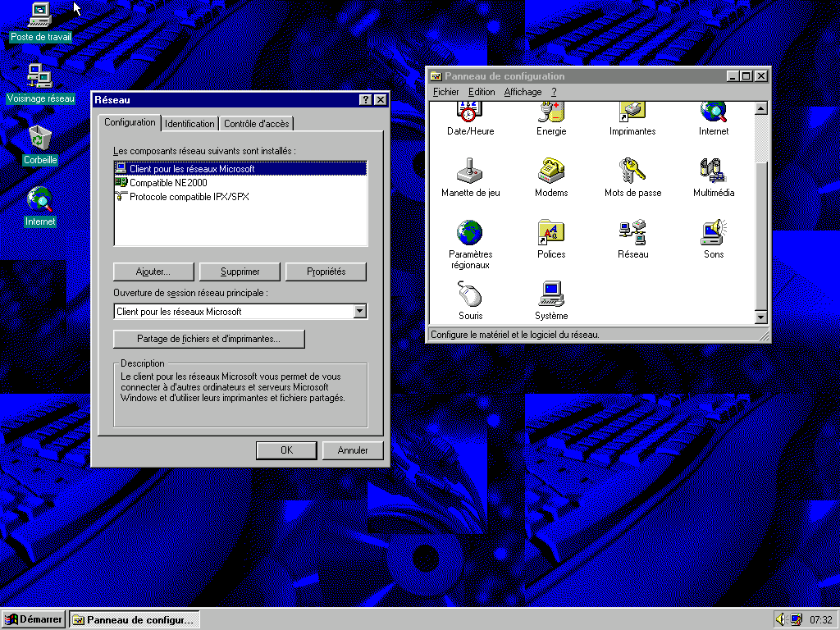840x630 pixels.
Task: Open the Imprimantes icon
Action: click(x=632, y=112)
